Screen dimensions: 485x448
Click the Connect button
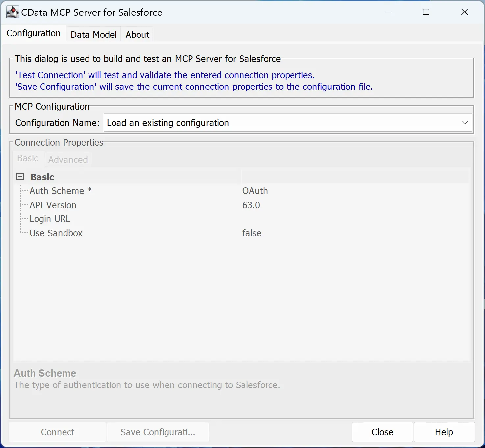pos(57,432)
